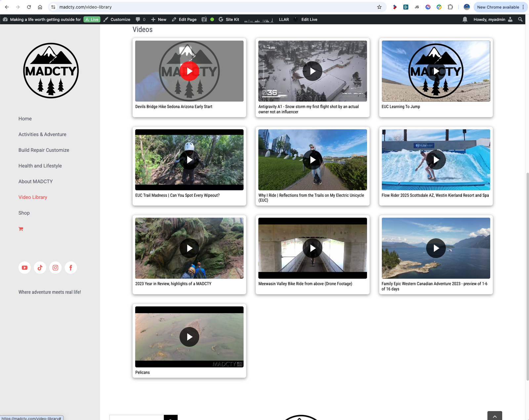Go to Activities & Adventure menu item
Image resolution: width=529 pixels, height=420 pixels.
(42, 134)
